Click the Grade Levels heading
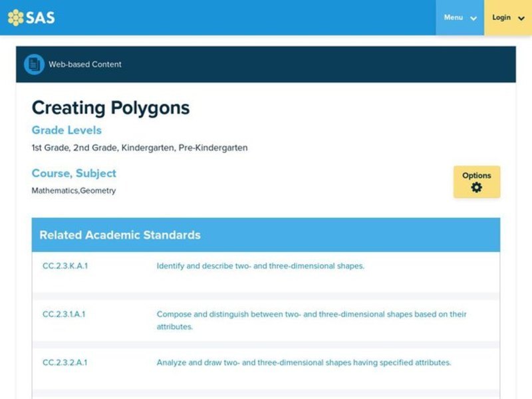Image resolution: width=532 pixels, height=399 pixels. pyautogui.click(x=66, y=130)
